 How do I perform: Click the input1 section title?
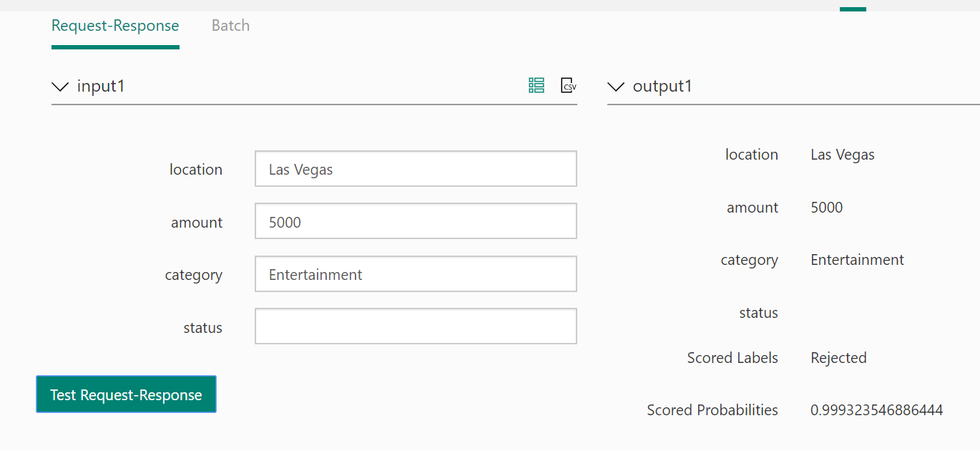pyautogui.click(x=101, y=87)
